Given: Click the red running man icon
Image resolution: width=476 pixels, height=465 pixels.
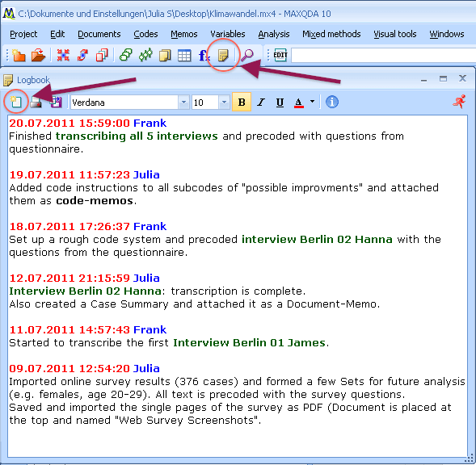Looking at the screenshot, I should coord(459,101).
